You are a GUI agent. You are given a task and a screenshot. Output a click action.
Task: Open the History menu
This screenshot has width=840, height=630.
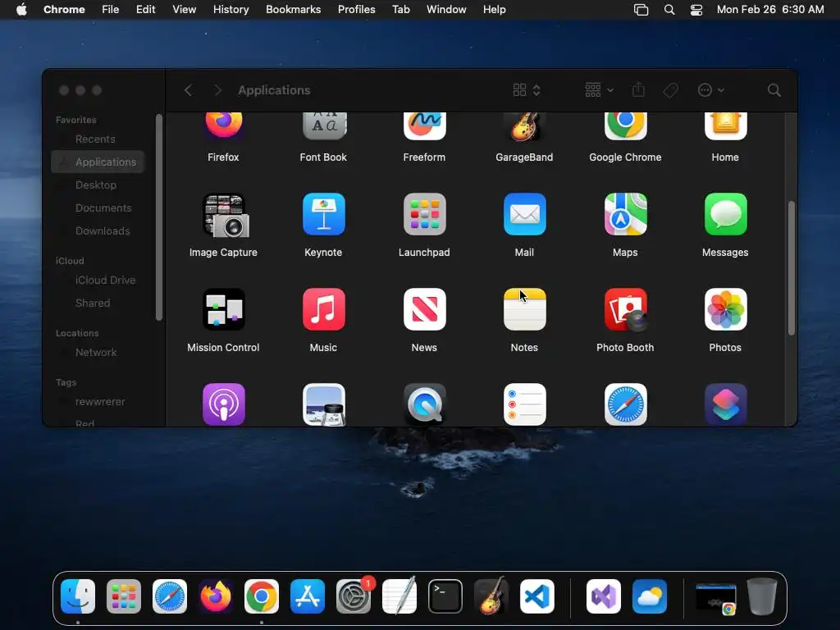[x=231, y=10]
